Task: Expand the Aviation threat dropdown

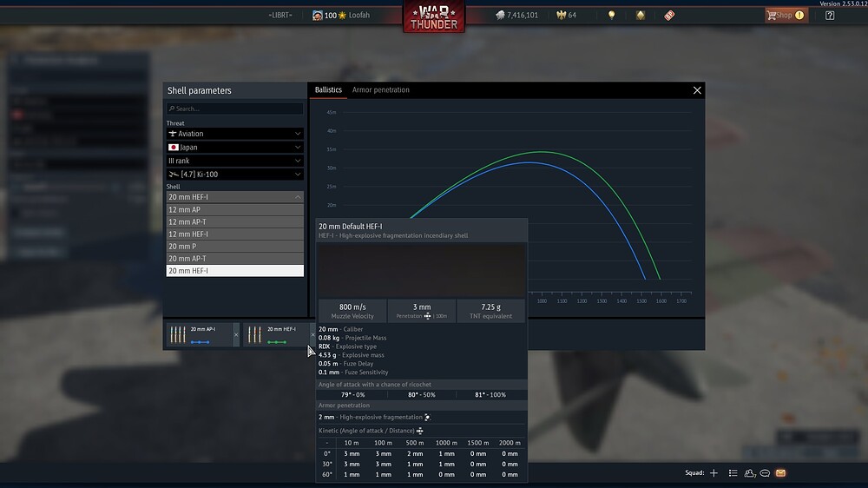Action: (x=234, y=134)
